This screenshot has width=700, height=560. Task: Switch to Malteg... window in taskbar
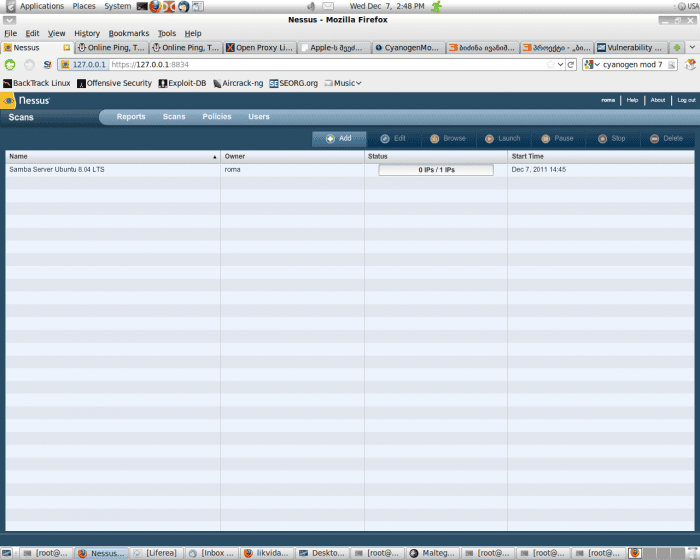click(x=432, y=553)
